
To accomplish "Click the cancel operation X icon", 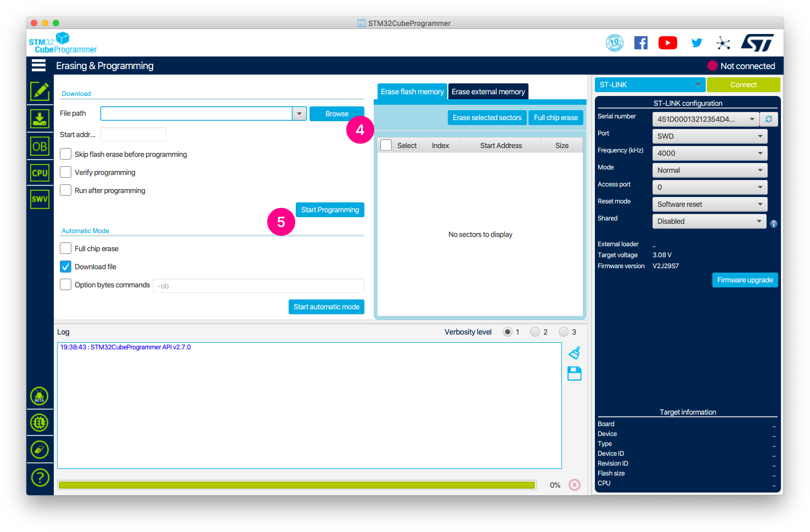I will (575, 485).
